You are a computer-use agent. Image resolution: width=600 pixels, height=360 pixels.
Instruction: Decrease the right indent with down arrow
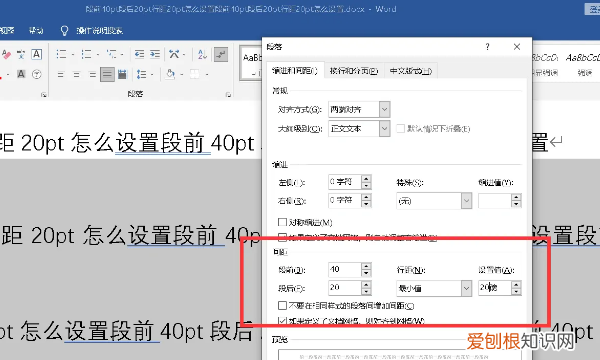[x=366, y=204]
